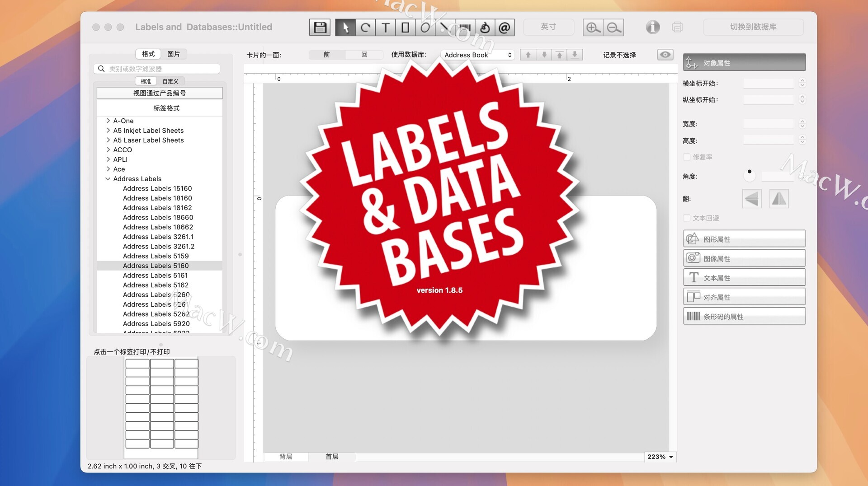Select the arrow pointer tool
This screenshot has width=868, height=486.
[345, 28]
